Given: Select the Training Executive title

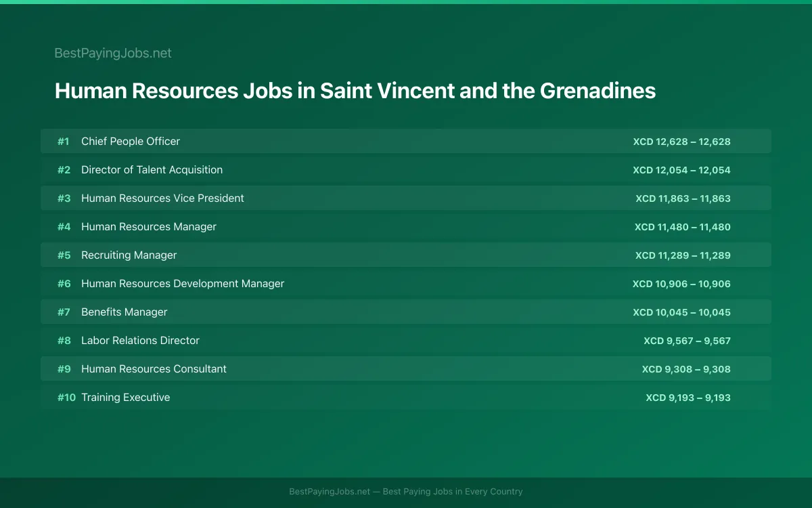Looking at the screenshot, I should pyautogui.click(x=126, y=398).
